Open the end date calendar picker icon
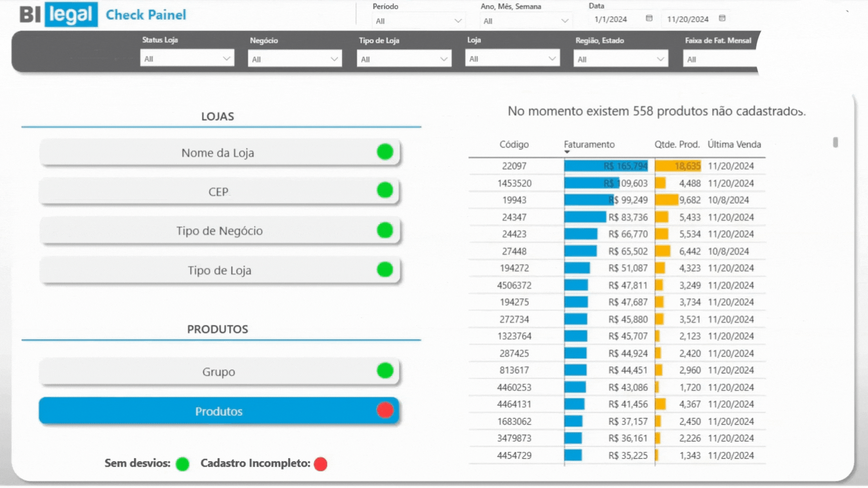868x488 pixels. [722, 19]
